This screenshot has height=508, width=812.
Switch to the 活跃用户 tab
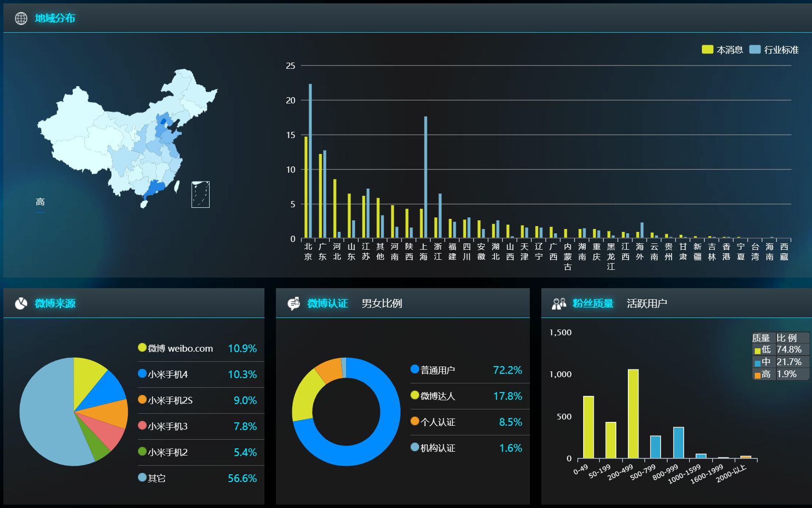(647, 304)
